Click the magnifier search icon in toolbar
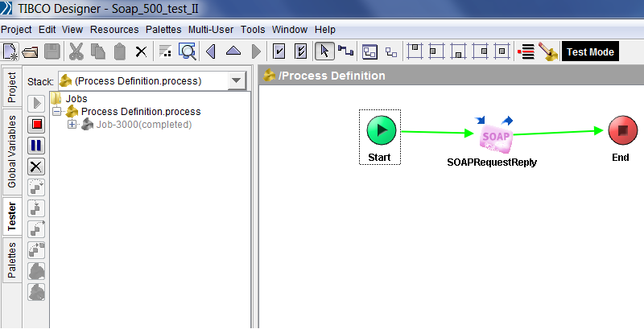The image size is (644, 329). click(187, 52)
